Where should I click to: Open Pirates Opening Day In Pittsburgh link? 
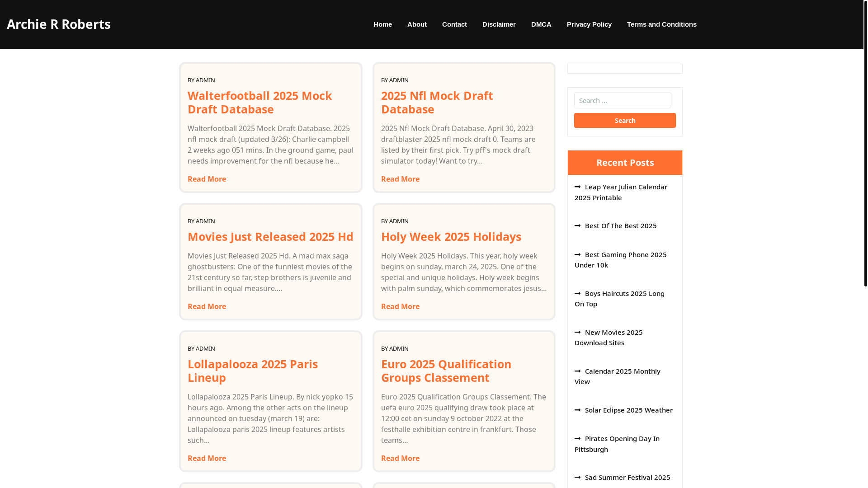(x=617, y=444)
